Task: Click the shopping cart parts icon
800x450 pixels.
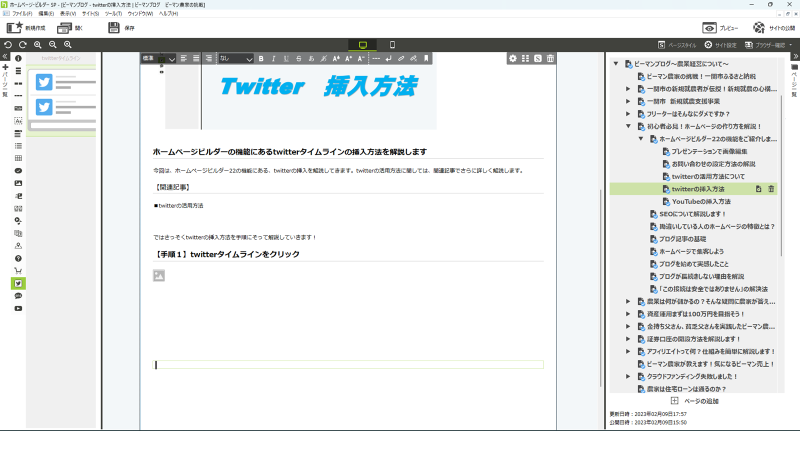Action: [x=18, y=271]
